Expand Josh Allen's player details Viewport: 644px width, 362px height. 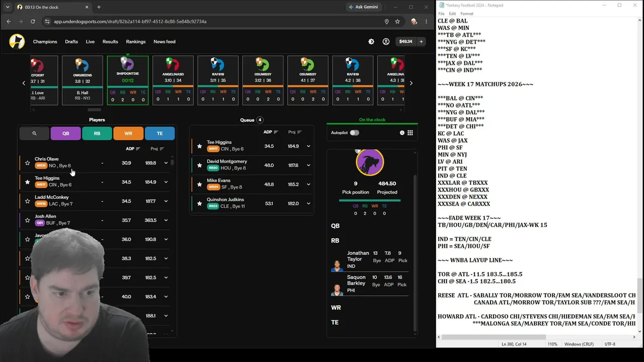pyautogui.click(x=166, y=220)
